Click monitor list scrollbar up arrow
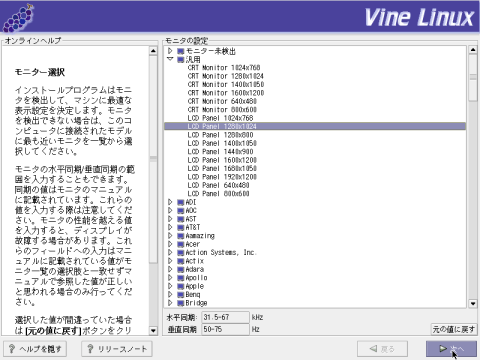Viewport: 480px width, 360px height. coord(473,50)
